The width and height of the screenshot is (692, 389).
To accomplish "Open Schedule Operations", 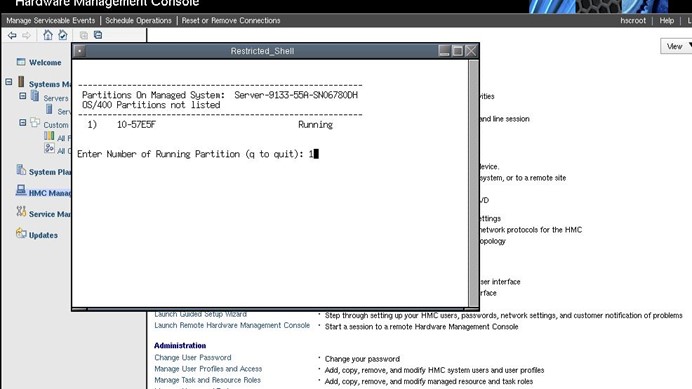I will click(x=138, y=20).
